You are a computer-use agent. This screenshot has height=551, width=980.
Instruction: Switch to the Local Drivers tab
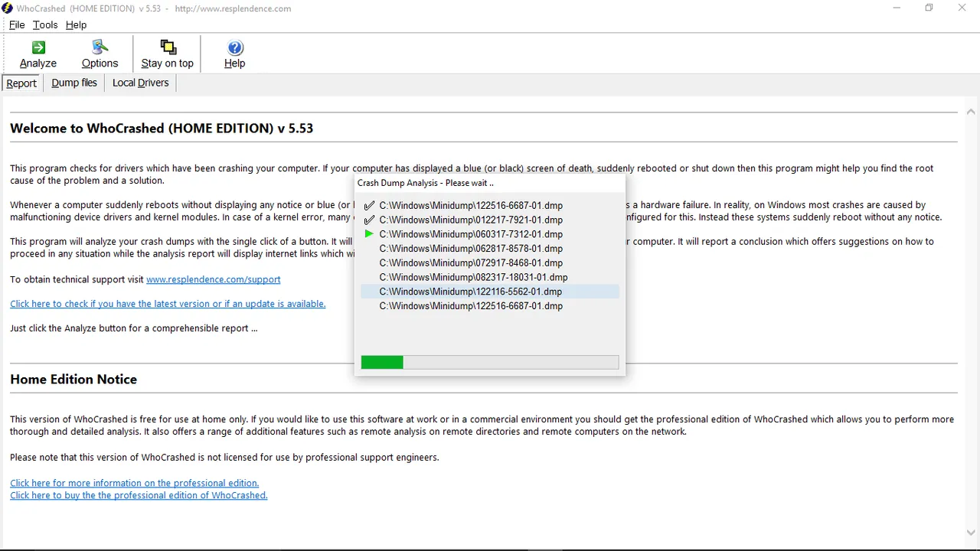click(140, 83)
